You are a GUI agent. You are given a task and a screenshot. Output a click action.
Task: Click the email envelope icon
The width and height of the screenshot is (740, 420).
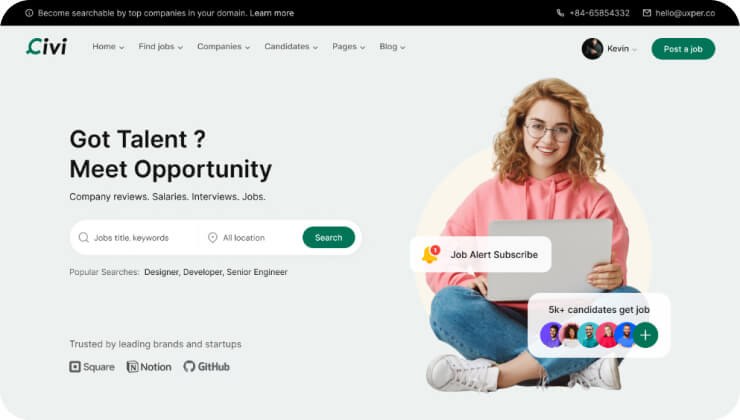click(647, 13)
